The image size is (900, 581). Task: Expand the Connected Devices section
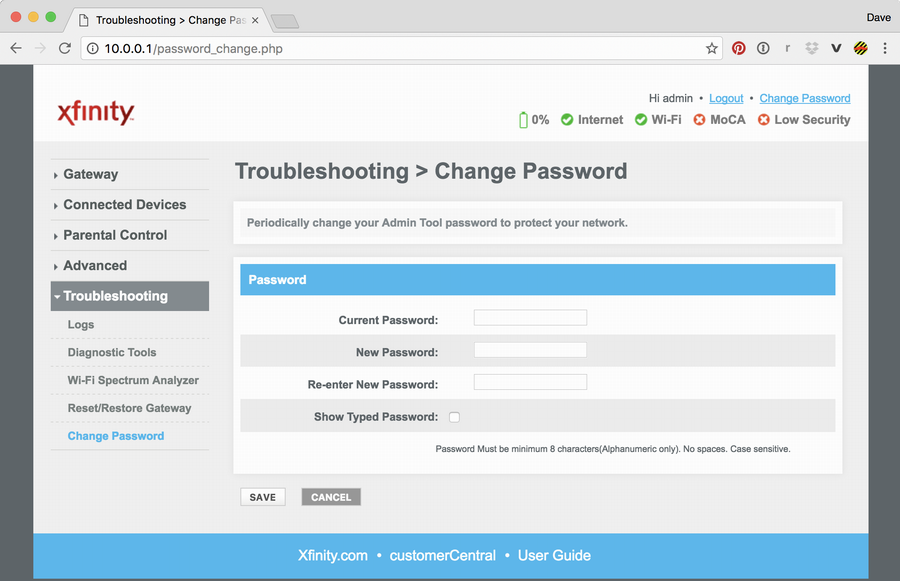pyautogui.click(x=130, y=205)
